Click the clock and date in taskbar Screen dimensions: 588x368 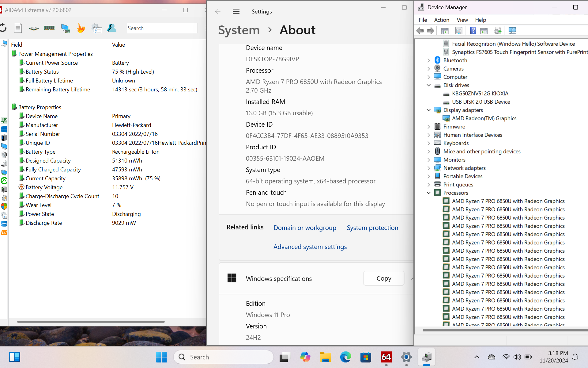tap(554, 357)
